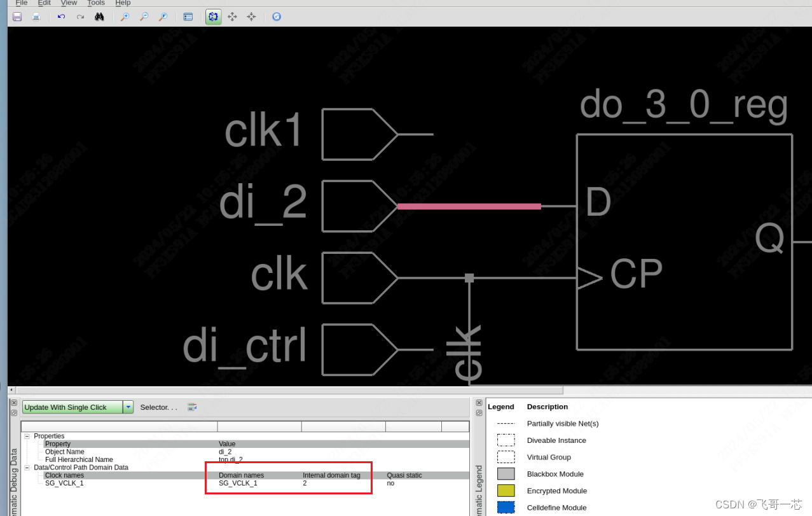Collapse the Data/Control Path Domain Data node
This screenshot has width=812, height=516.
click(26, 467)
